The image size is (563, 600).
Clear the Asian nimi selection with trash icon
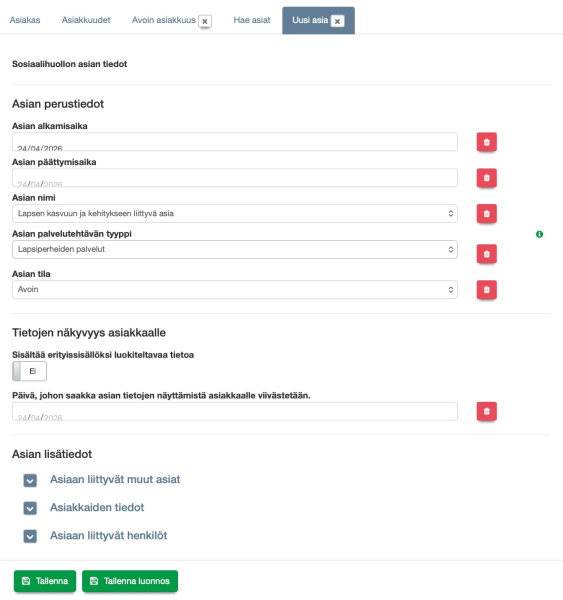(x=486, y=214)
